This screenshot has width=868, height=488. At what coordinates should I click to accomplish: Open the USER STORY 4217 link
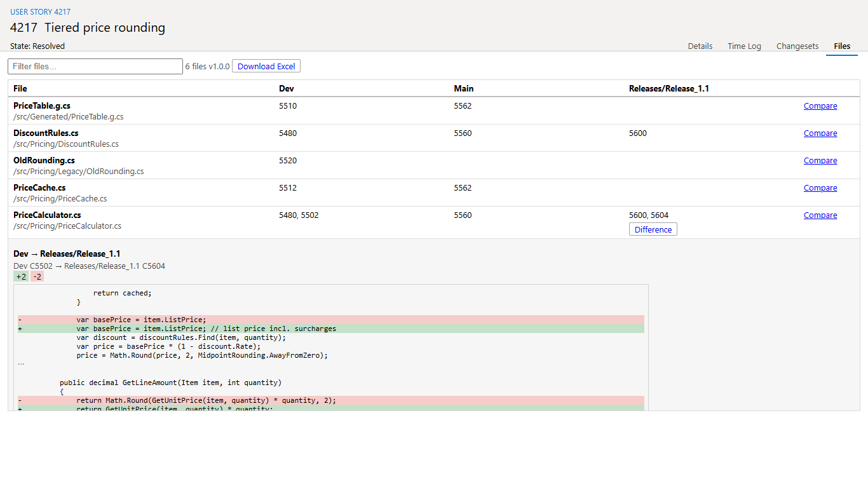(41, 12)
